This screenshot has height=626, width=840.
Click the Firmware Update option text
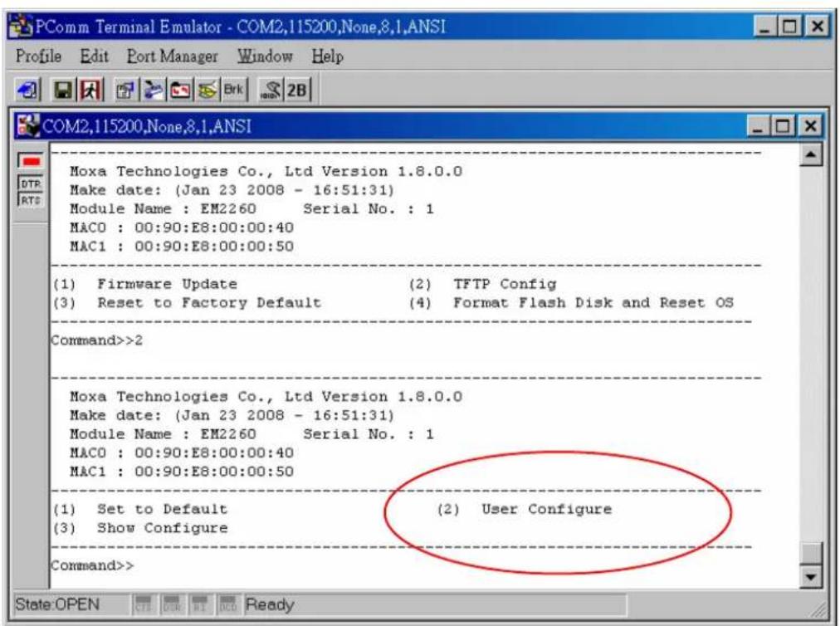167,284
